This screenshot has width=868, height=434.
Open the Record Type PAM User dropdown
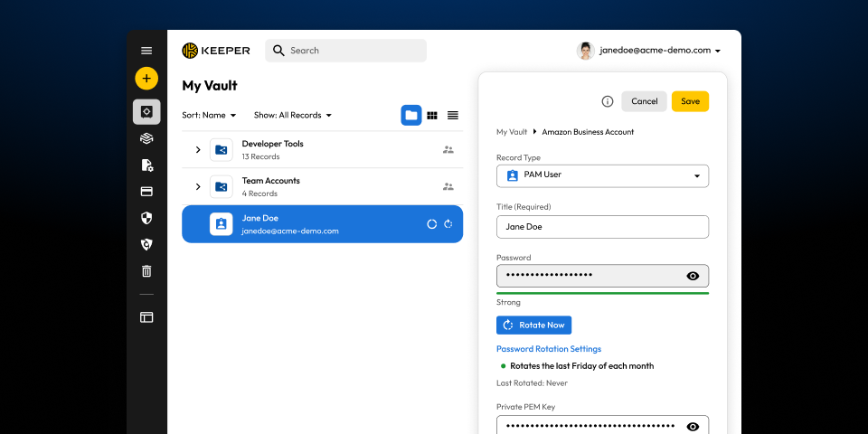click(602, 175)
